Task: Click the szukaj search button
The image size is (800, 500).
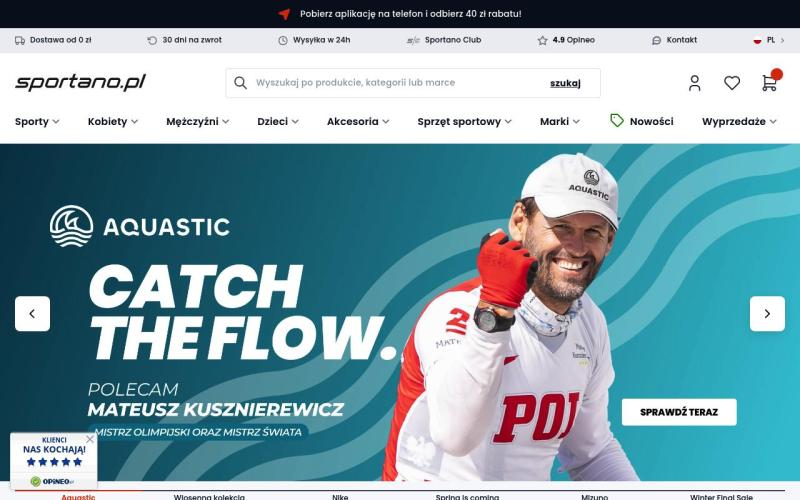Action: [x=565, y=83]
